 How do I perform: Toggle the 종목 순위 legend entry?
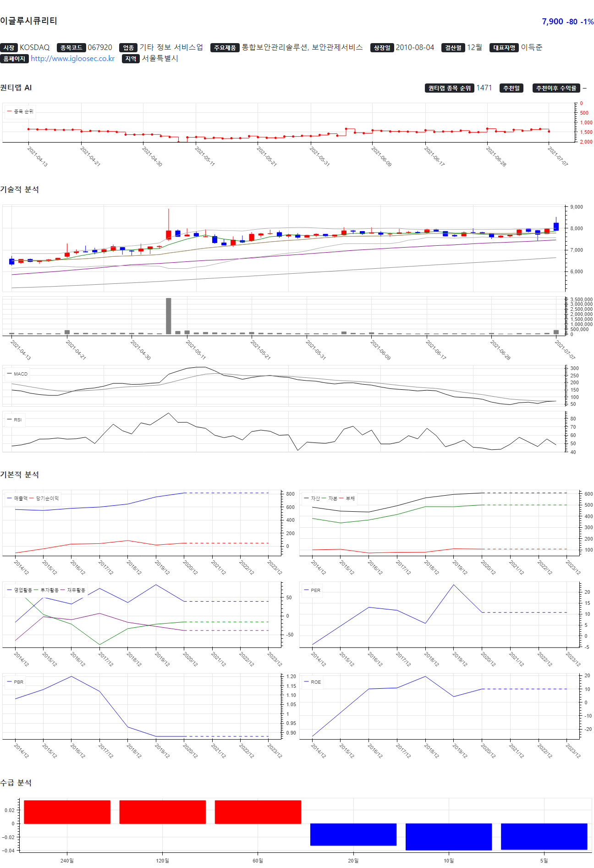coord(20,111)
